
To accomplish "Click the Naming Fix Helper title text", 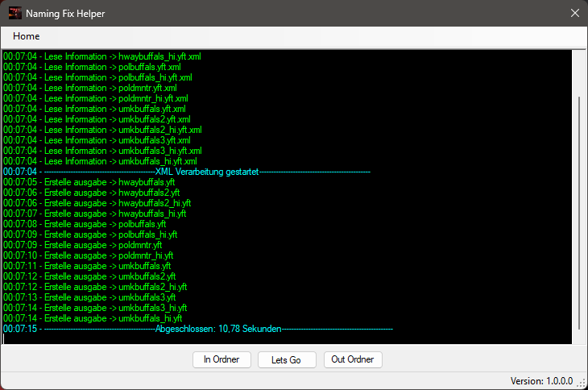I will (x=64, y=14).
